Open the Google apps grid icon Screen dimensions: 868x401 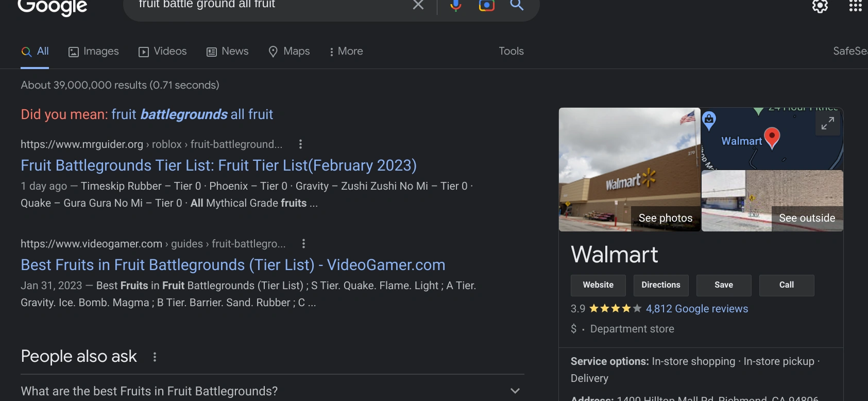coord(855,6)
